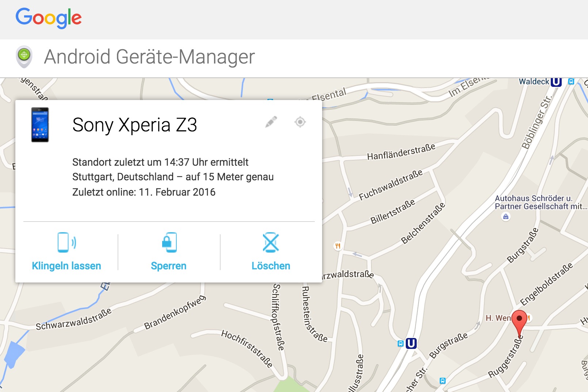
Task: Click the ringing phone icon
Action: click(67, 242)
